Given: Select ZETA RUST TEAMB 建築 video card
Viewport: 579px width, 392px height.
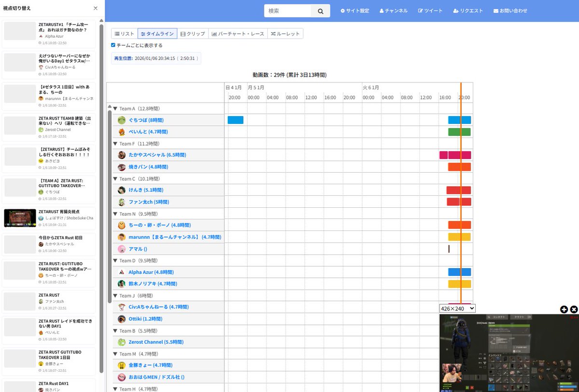Looking at the screenshot, I should coord(50,126).
